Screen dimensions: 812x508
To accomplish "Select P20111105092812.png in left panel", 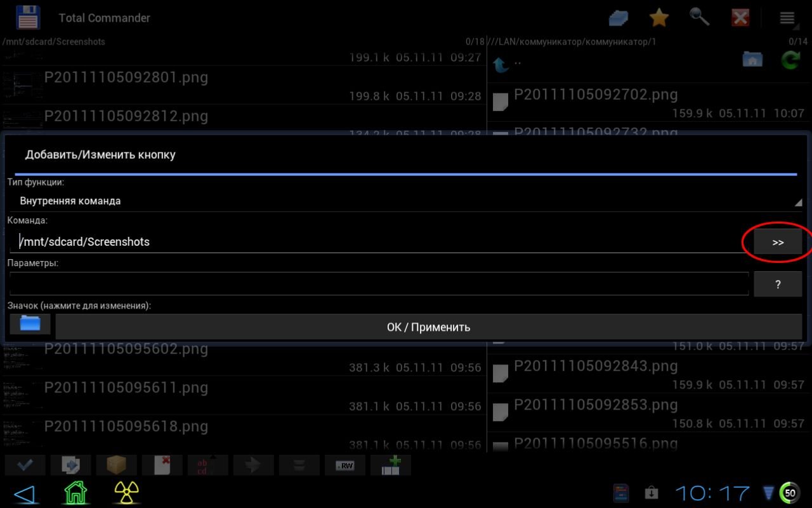I will click(x=243, y=119).
